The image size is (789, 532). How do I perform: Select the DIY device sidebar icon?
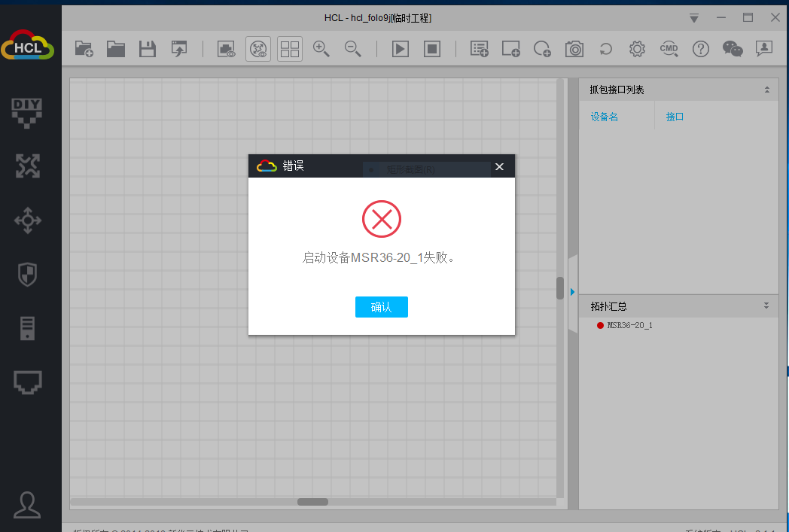pos(27,112)
